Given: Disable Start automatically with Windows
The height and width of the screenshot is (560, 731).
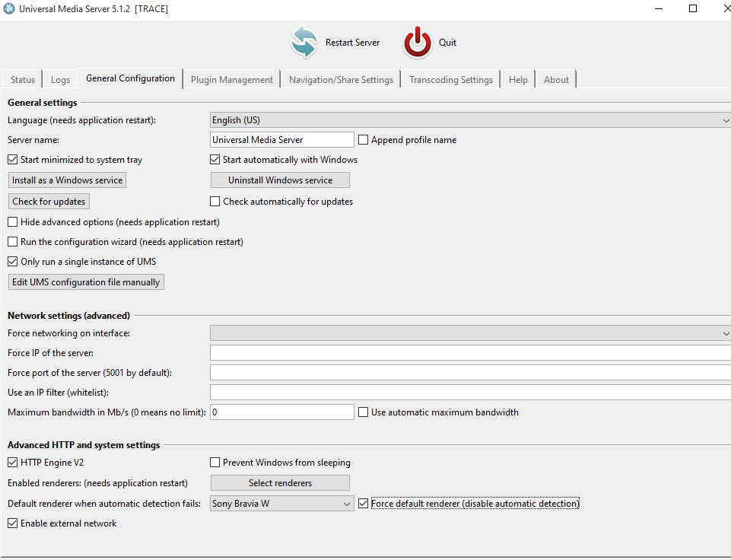Looking at the screenshot, I should tap(215, 160).
